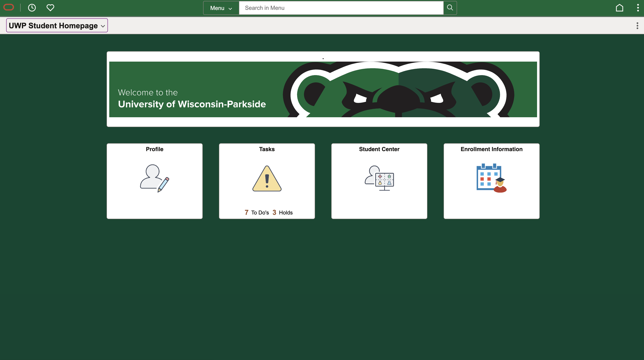The width and height of the screenshot is (644, 360).
Task: Go to Home icon
Action: [x=620, y=8]
